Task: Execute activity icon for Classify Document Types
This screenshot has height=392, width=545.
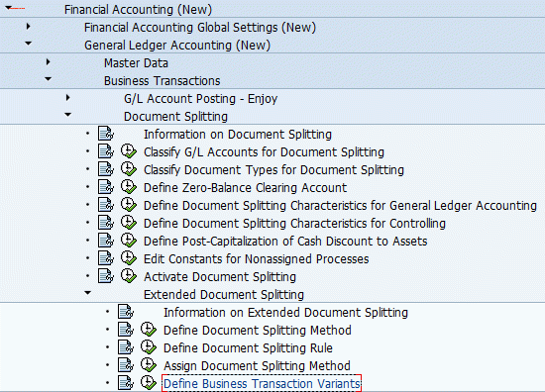Action: click(129, 169)
